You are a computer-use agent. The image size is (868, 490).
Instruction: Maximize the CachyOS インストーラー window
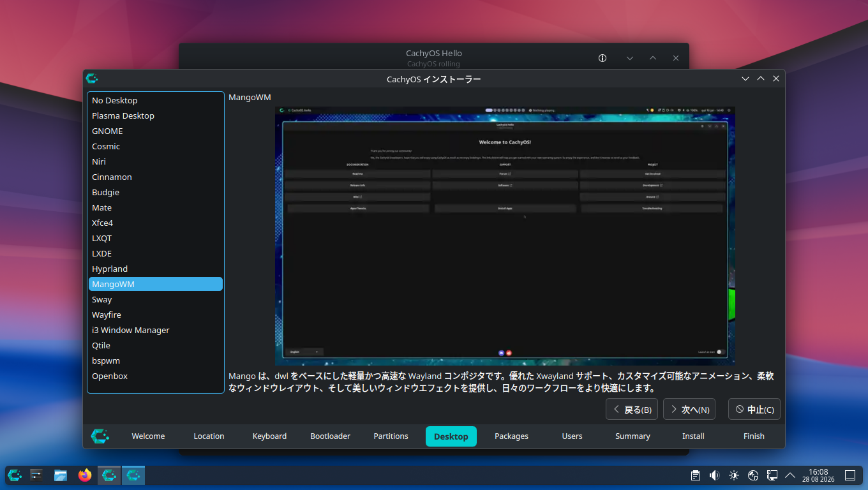pyautogui.click(x=761, y=78)
